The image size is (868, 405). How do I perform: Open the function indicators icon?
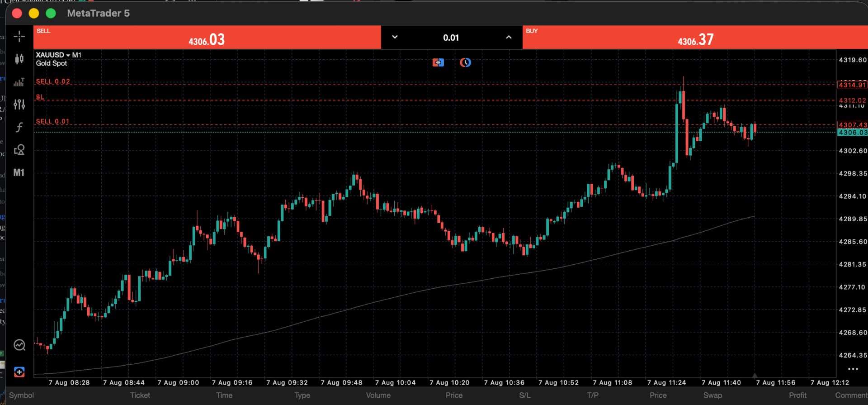[19, 127]
